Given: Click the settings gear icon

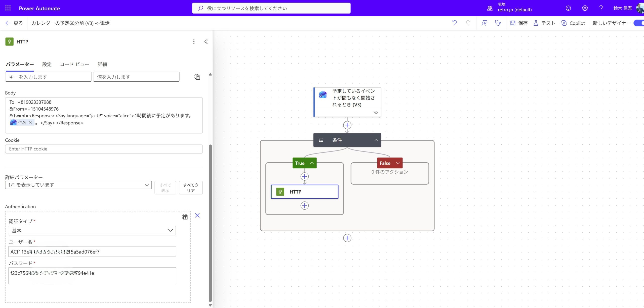Looking at the screenshot, I should [585, 8].
